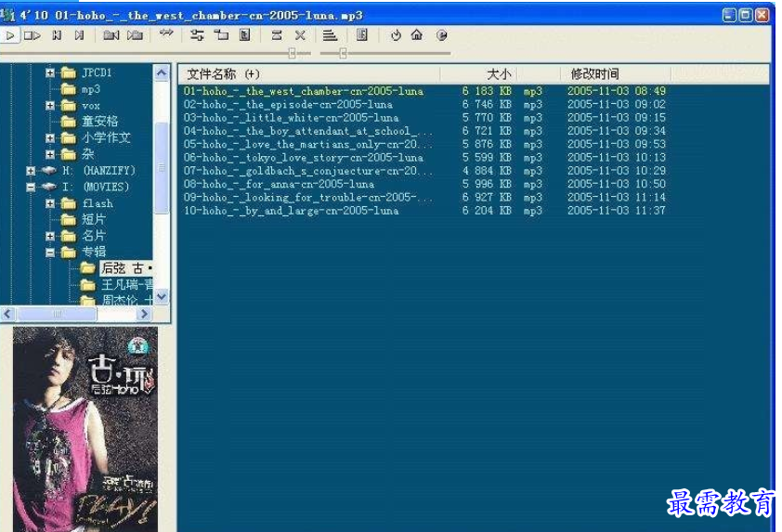This screenshot has width=782, height=532.
Task: Select the 童安格 folder
Action: (x=100, y=122)
